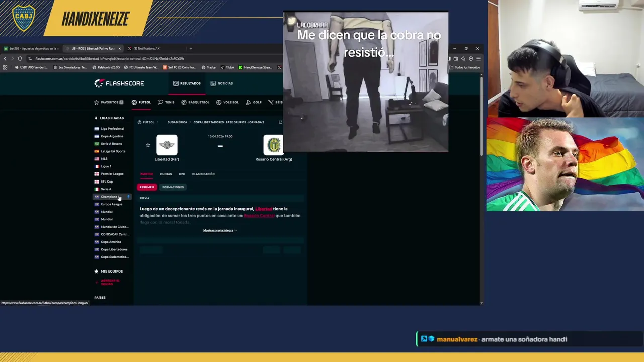Open the Flashscore home logo
Viewport: 644px width, 362px height.
119,83
